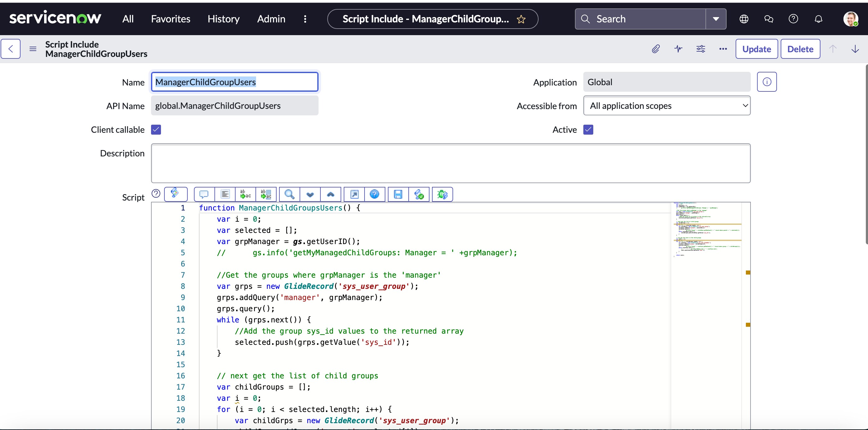Add page to favorites star icon
The height and width of the screenshot is (430, 868).
pyautogui.click(x=521, y=19)
